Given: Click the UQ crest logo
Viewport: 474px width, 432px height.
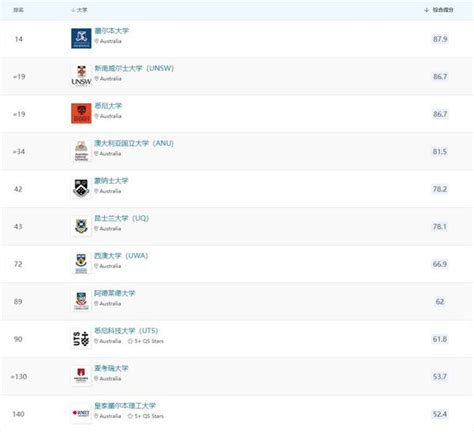Looking at the screenshot, I should pos(81,226).
